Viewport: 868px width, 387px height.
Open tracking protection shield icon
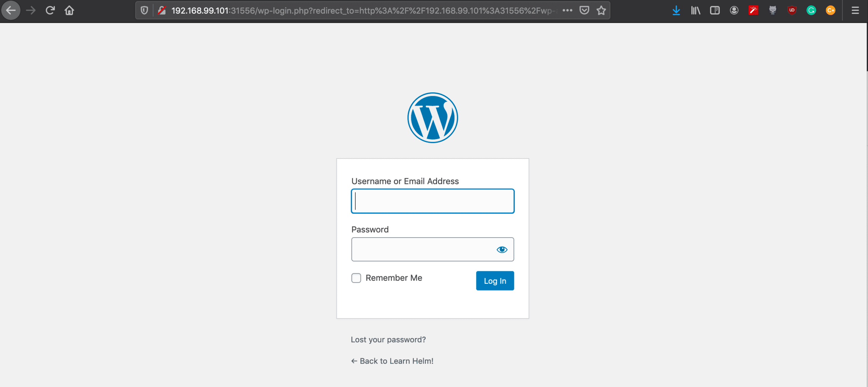(x=144, y=11)
